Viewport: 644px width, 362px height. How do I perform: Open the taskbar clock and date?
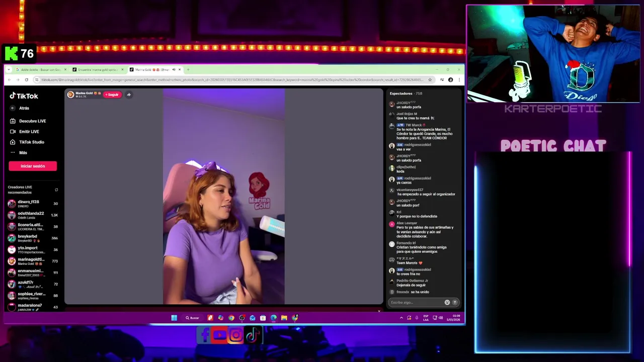pos(453,318)
